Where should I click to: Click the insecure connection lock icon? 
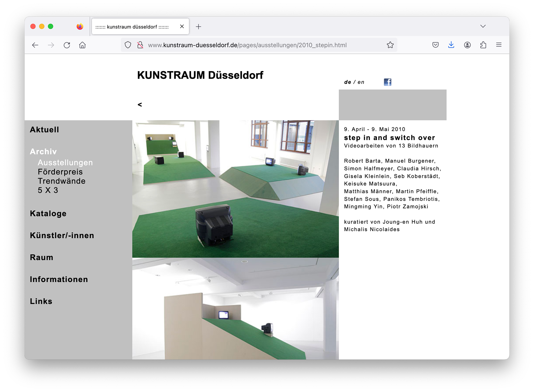[x=140, y=45]
